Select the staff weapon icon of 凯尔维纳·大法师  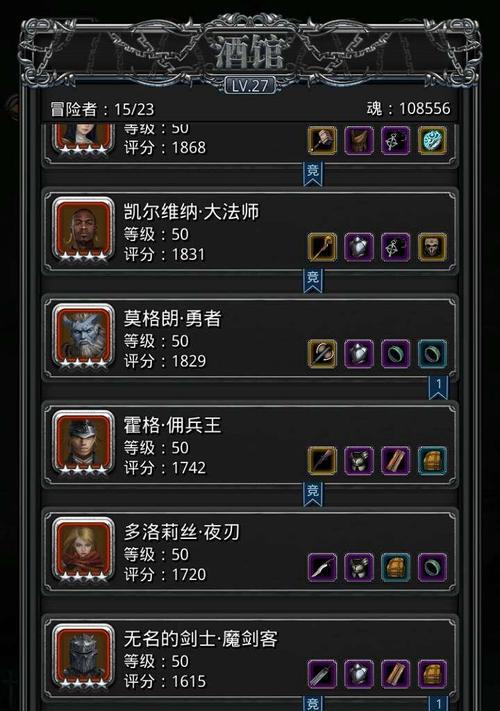322,247
